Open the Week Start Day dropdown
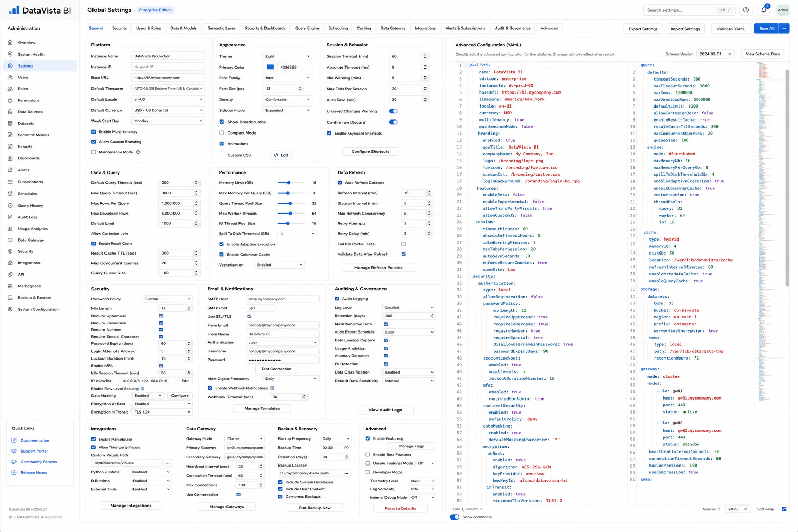 click(x=168, y=121)
